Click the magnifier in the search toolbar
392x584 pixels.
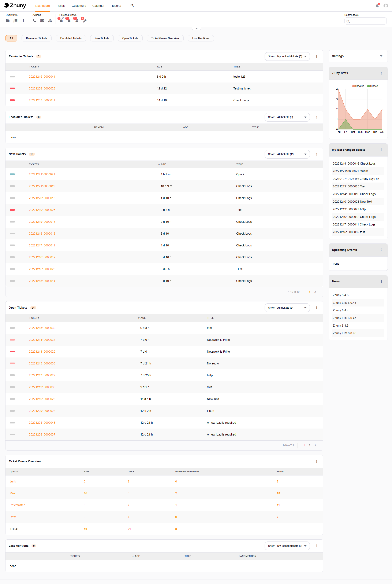[x=348, y=21]
